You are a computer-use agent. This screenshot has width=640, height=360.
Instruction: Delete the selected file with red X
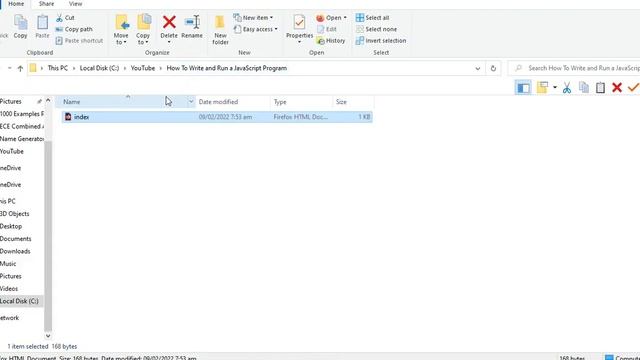169,29
